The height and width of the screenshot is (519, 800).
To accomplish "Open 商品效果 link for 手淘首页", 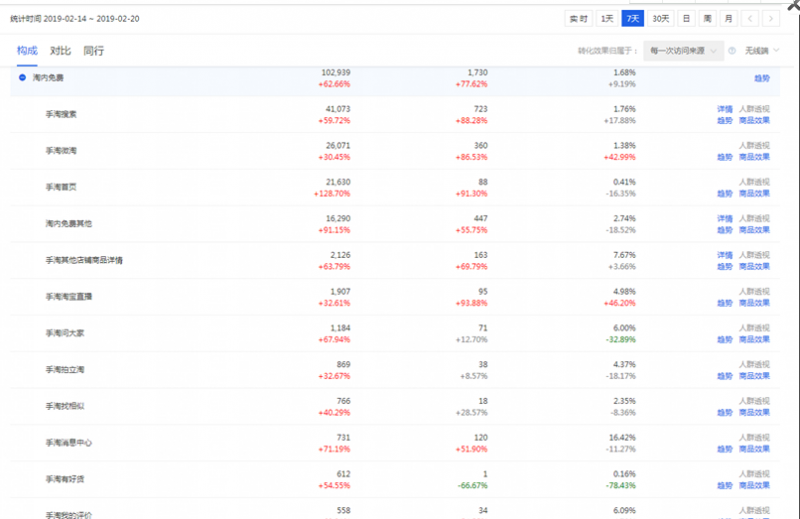I will click(754, 193).
